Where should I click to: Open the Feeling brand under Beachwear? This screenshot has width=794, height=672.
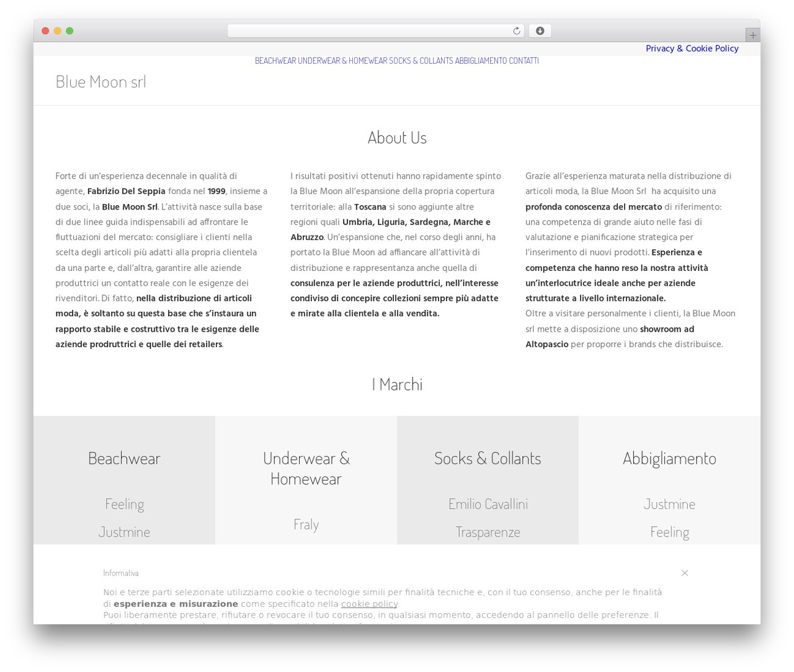[124, 504]
